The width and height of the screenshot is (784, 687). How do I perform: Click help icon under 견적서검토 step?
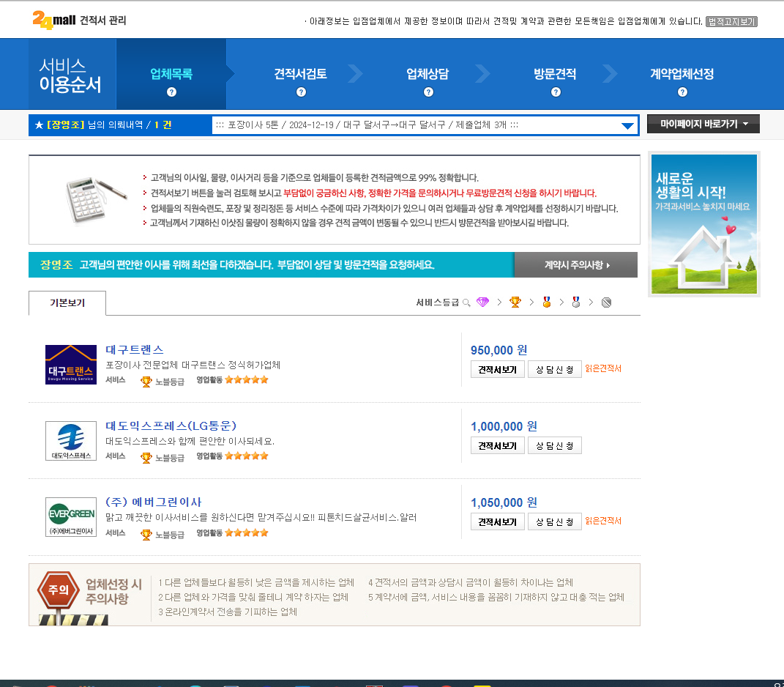301,92
